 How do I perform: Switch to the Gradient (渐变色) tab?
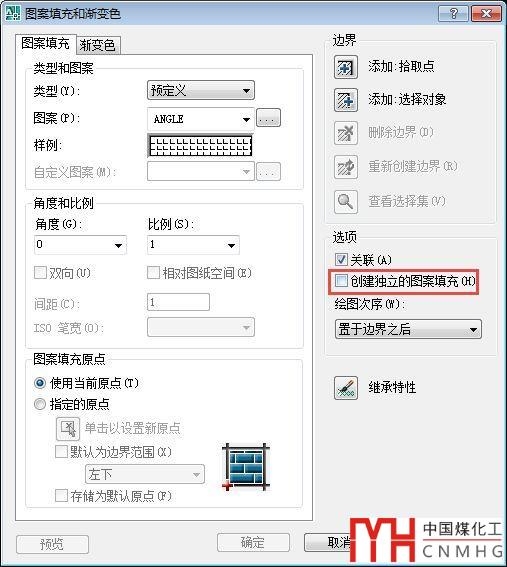pyautogui.click(x=98, y=45)
